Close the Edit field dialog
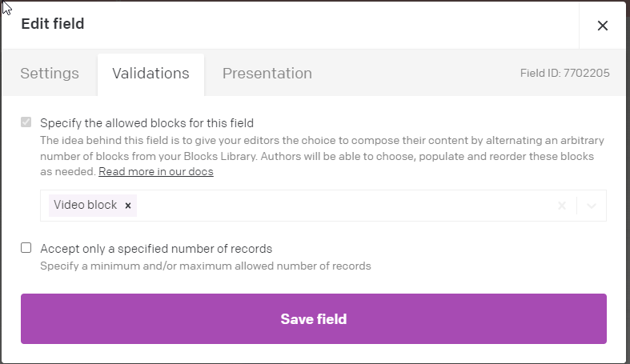This screenshot has width=630, height=364. (x=603, y=26)
